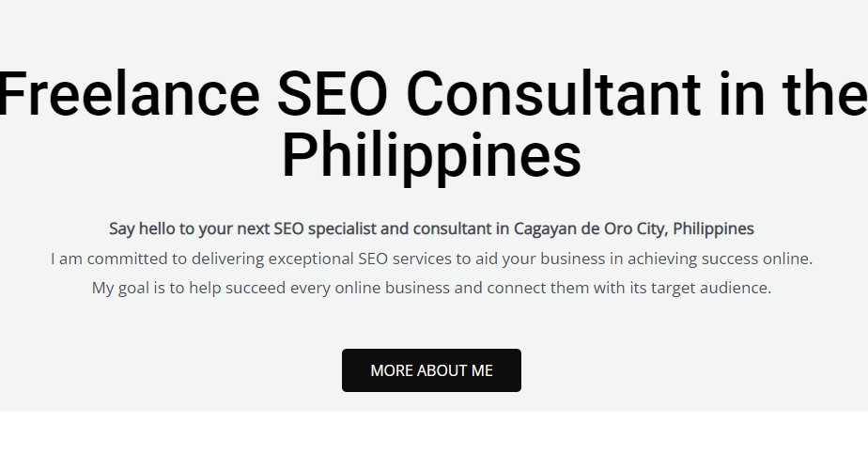Click the final word 'Philippines' in the bold tagline

(x=713, y=228)
